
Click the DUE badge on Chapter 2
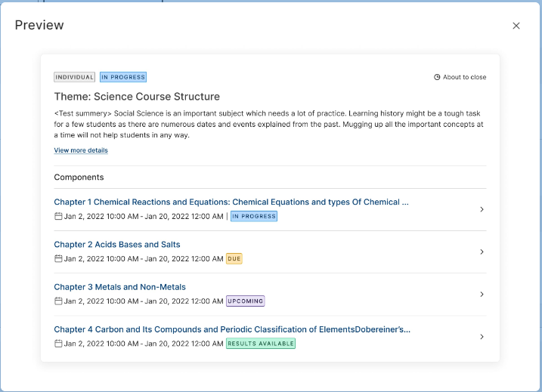click(x=234, y=258)
